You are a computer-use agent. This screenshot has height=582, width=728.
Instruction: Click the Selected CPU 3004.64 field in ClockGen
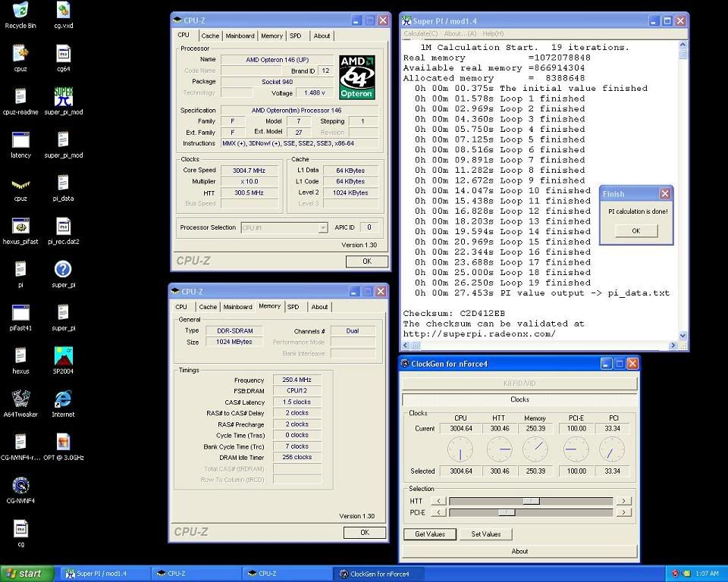[460, 471]
